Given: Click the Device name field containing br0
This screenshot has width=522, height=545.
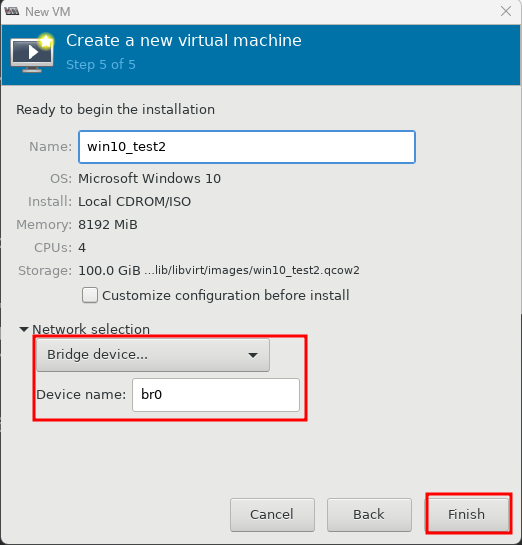Looking at the screenshot, I should pyautogui.click(x=216, y=395).
